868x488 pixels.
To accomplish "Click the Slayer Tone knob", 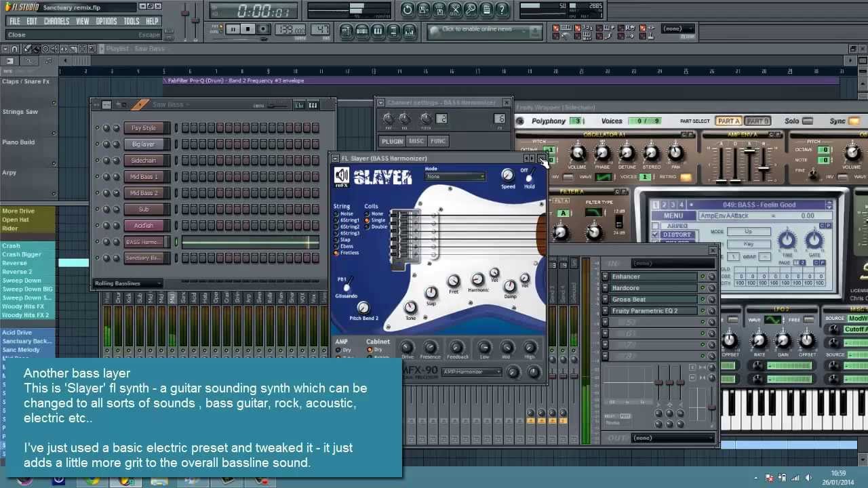I will tap(411, 308).
